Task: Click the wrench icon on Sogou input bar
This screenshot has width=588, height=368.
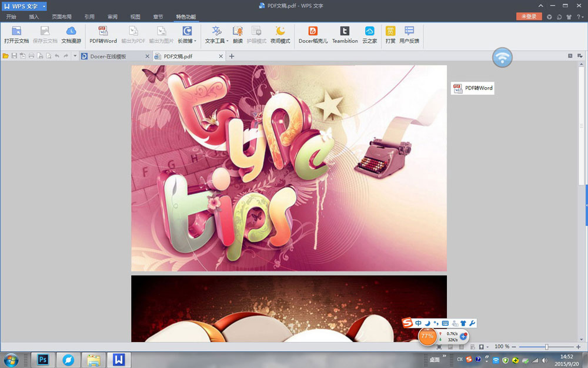Action: pos(472,323)
